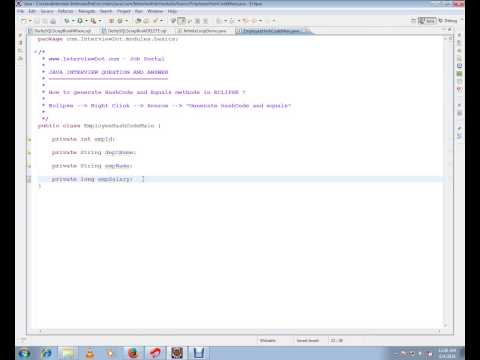Click the blue icon in right sidebar
Image resolution: width=480 pixels, height=360 pixels.
(459, 66)
